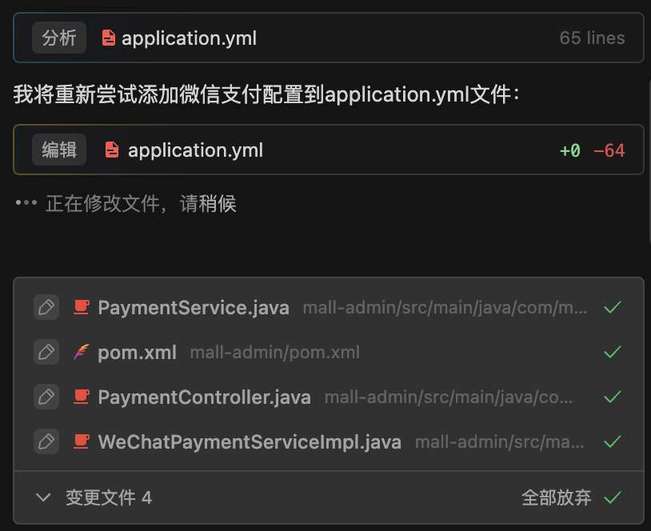Accept all changes with bottom green checkmark
The height and width of the screenshot is (531, 651).
tap(612, 497)
